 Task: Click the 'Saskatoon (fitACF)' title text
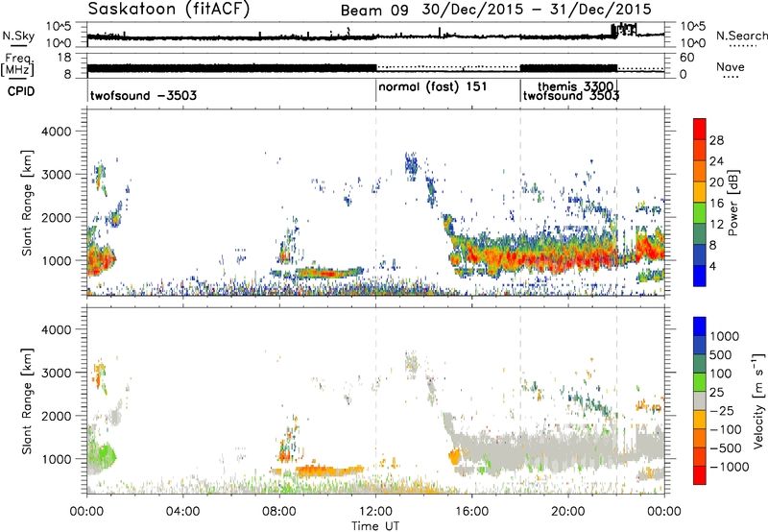pyautogui.click(x=169, y=10)
